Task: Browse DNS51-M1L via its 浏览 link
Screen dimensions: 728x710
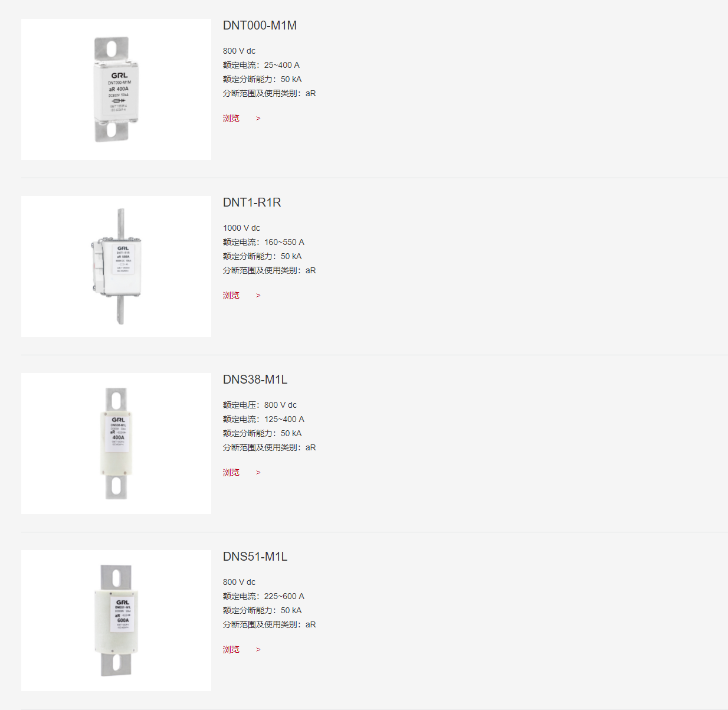Action: (x=231, y=650)
